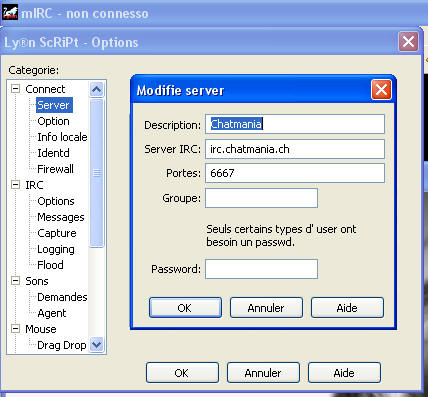Viewport: 428px width, 397px height.
Task: Click Annuler in the Options window
Action: click(x=263, y=373)
